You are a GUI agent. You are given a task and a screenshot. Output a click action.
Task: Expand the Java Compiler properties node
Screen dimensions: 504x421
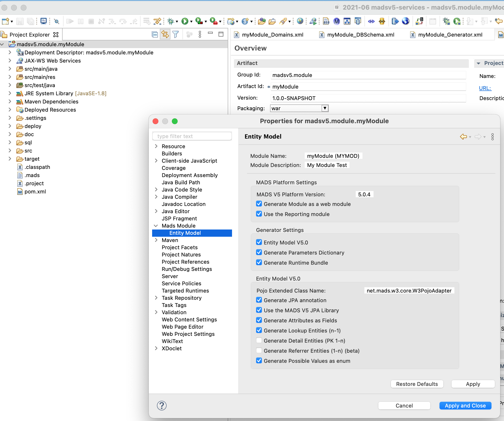156,197
